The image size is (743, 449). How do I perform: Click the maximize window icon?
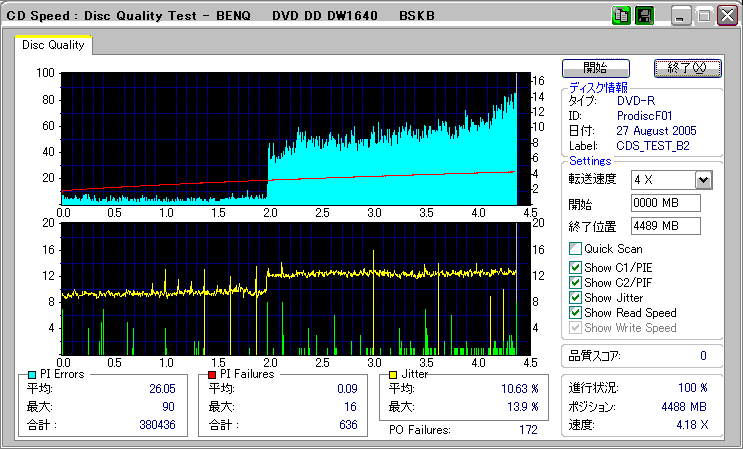[704, 16]
